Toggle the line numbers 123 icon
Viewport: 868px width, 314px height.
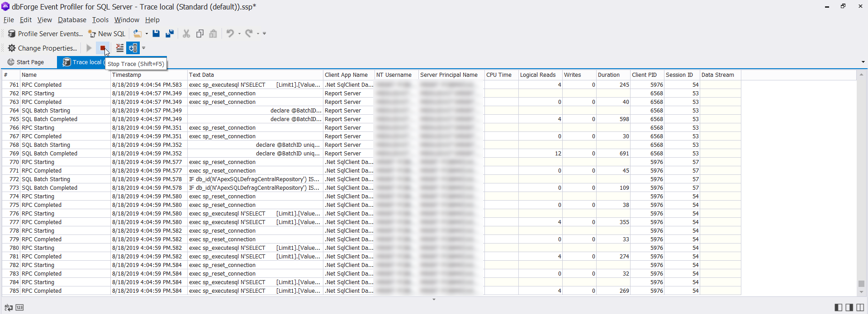19,308
